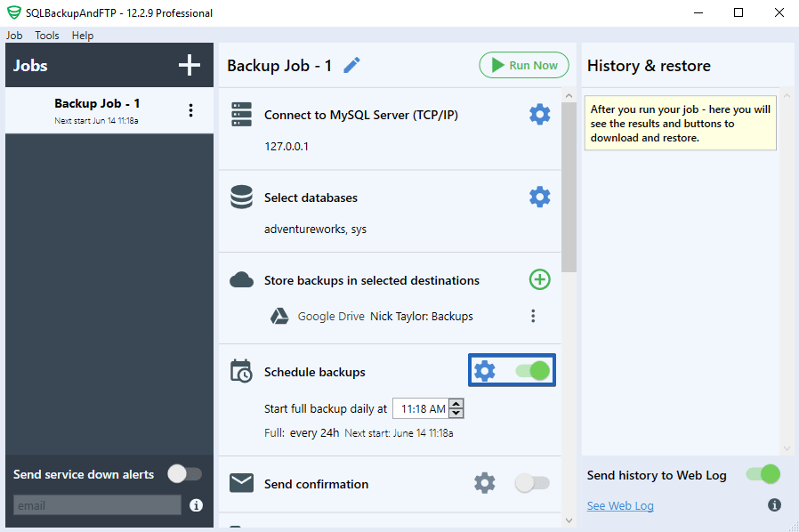Viewport: 799px width, 532px height.
Task: Click the yellow history hint note
Action: (681, 123)
